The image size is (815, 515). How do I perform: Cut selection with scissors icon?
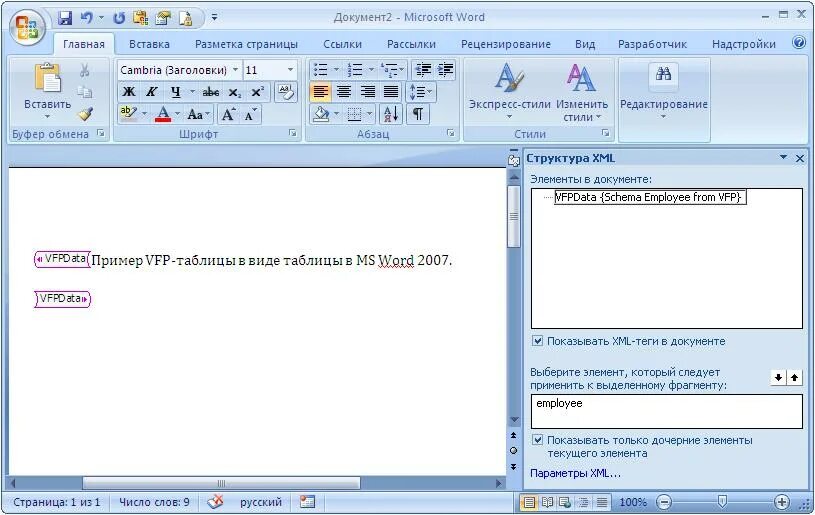pyautogui.click(x=85, y=70)
